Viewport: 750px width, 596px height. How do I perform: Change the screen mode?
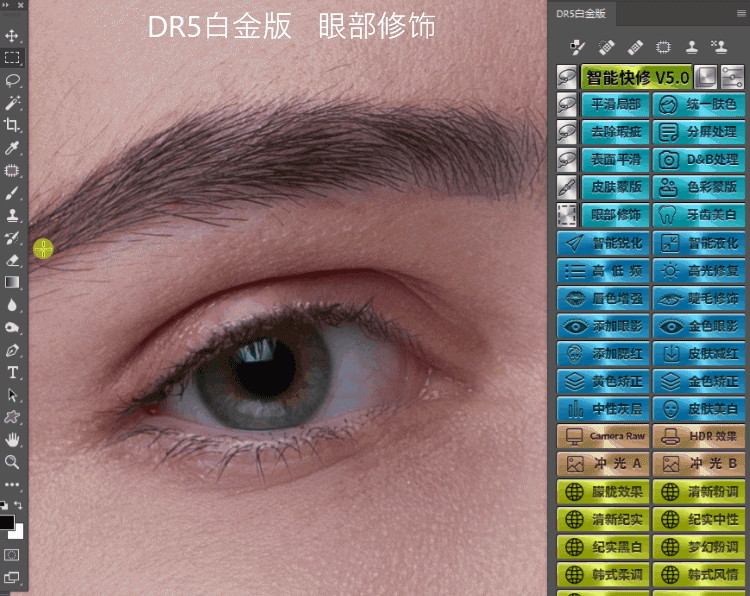pos(13,577)
